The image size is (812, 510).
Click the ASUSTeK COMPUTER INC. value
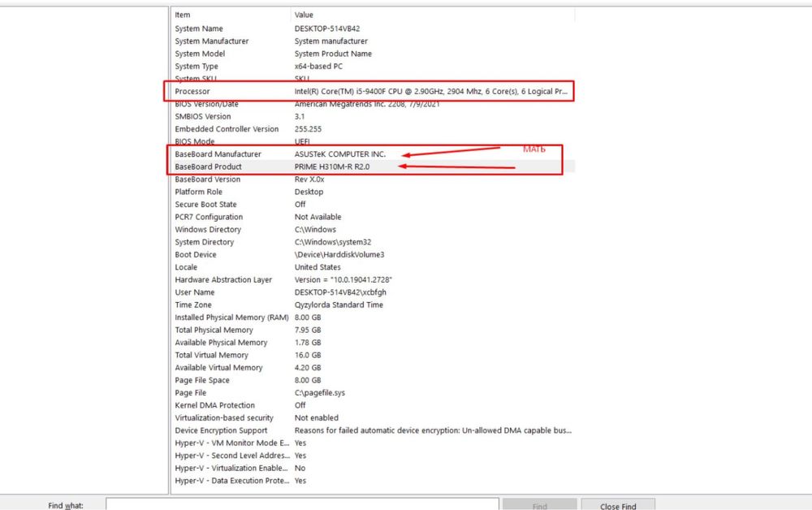tap(340, 154)
